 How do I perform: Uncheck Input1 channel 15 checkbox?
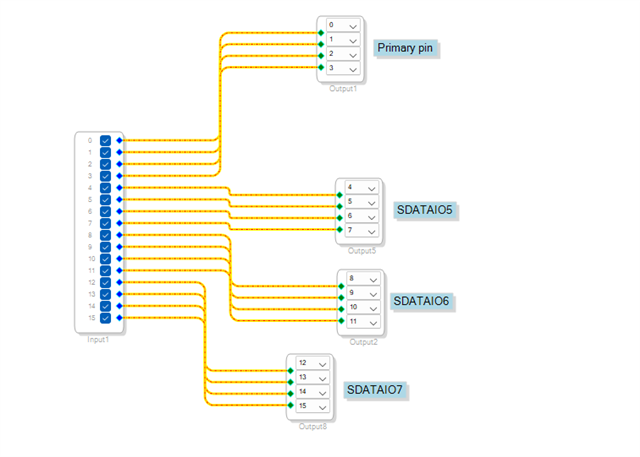(105, 318)
